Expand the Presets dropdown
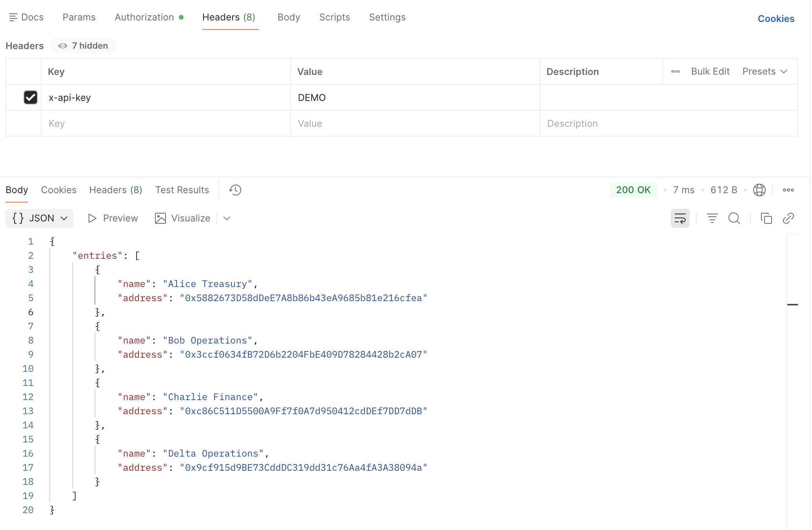Viewport: 812px width, 530px height. [x=765, y=71]
